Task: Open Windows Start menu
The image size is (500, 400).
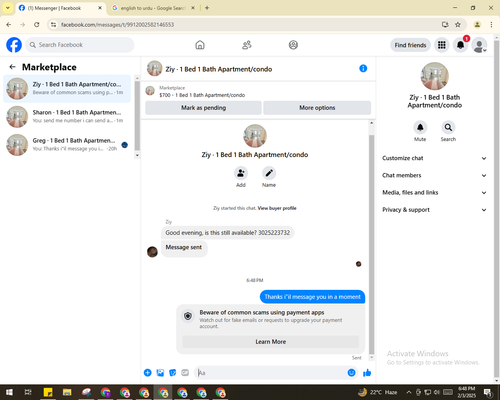Action: pyautogui.click(x=9, y=392)
